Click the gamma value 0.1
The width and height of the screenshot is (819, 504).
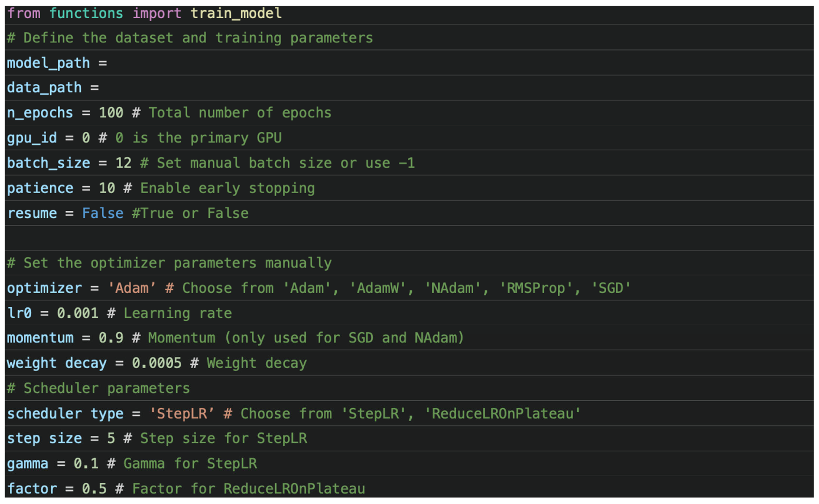pyautogui.click(x=86, y=464)
